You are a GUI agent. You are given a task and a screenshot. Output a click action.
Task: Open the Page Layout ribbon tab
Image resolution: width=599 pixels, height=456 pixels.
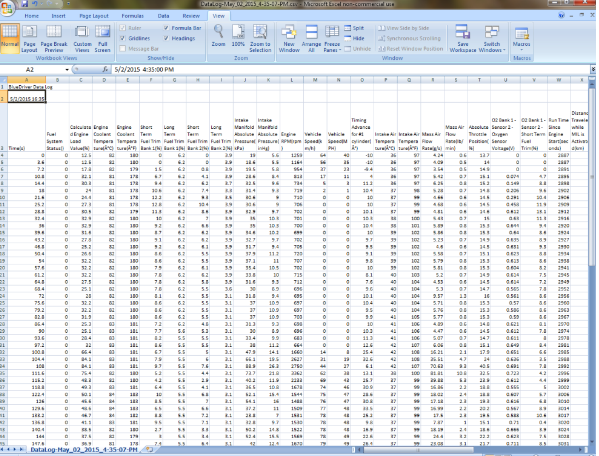click(x=94, y=16)
